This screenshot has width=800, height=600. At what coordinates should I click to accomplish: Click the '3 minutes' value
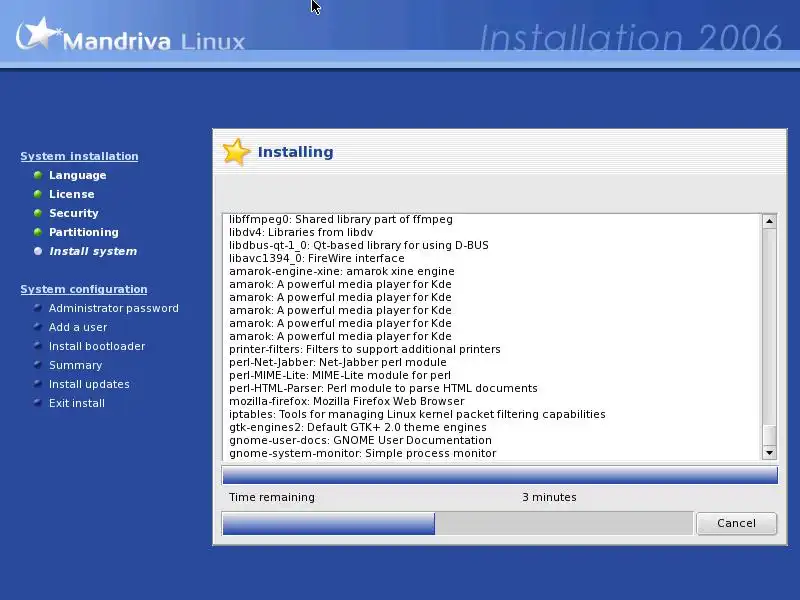(x=549, y=497)
